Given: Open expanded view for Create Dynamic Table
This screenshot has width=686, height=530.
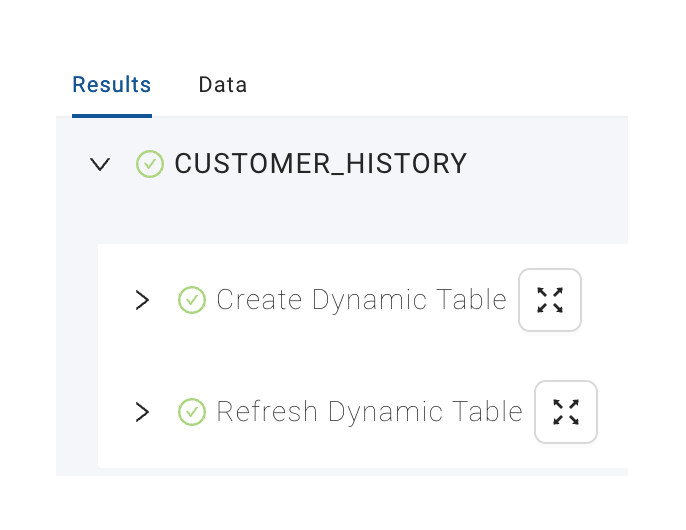Looking at the screenshot, I should [550, 300].
